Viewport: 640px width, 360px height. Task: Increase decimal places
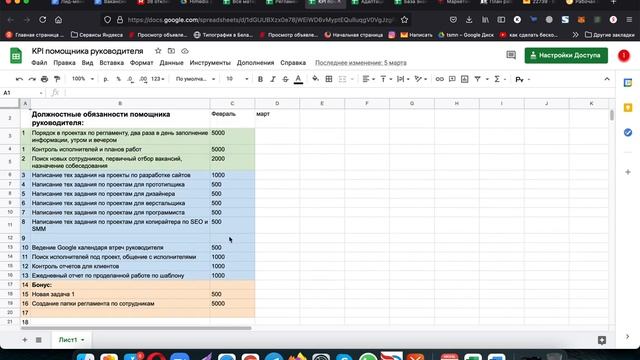tap(143, 79)
